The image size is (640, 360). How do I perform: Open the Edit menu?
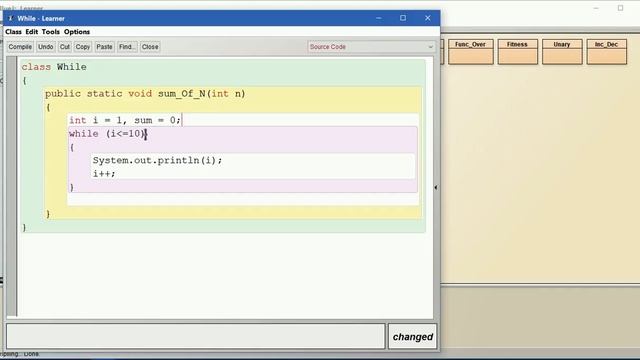[x=31, y=32]
